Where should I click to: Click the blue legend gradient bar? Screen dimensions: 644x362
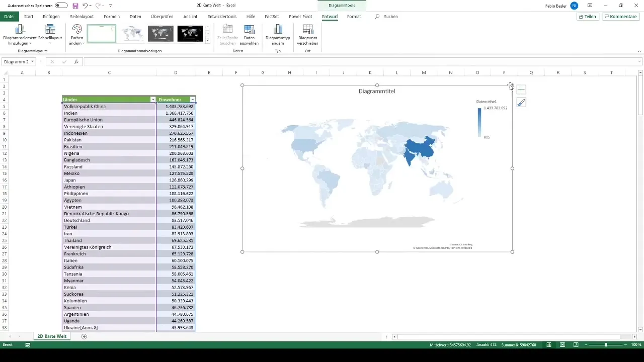[479, 122]
